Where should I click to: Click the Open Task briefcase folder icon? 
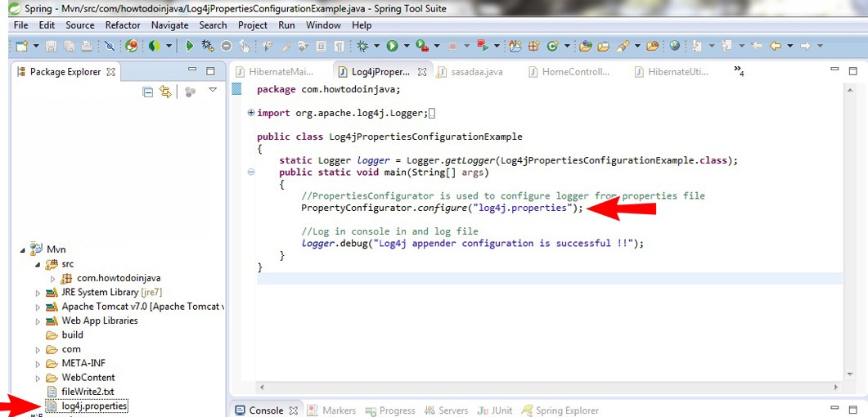click(604, 46)
